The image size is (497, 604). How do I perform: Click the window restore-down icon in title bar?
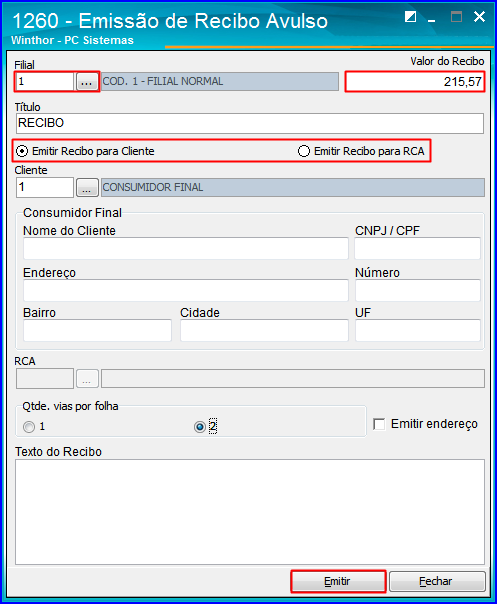point(410,17)
